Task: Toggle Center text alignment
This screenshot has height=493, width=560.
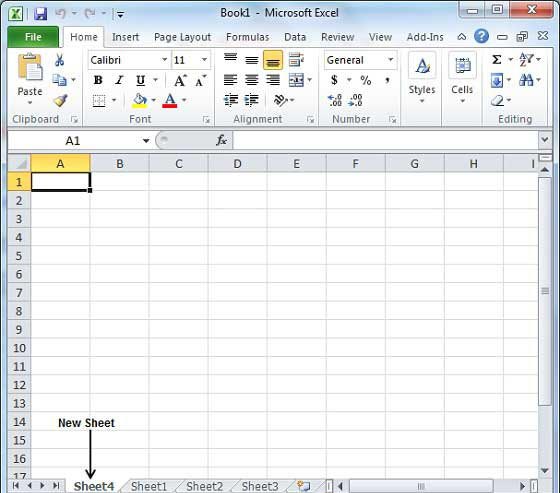Action: (x=252, y=80)
